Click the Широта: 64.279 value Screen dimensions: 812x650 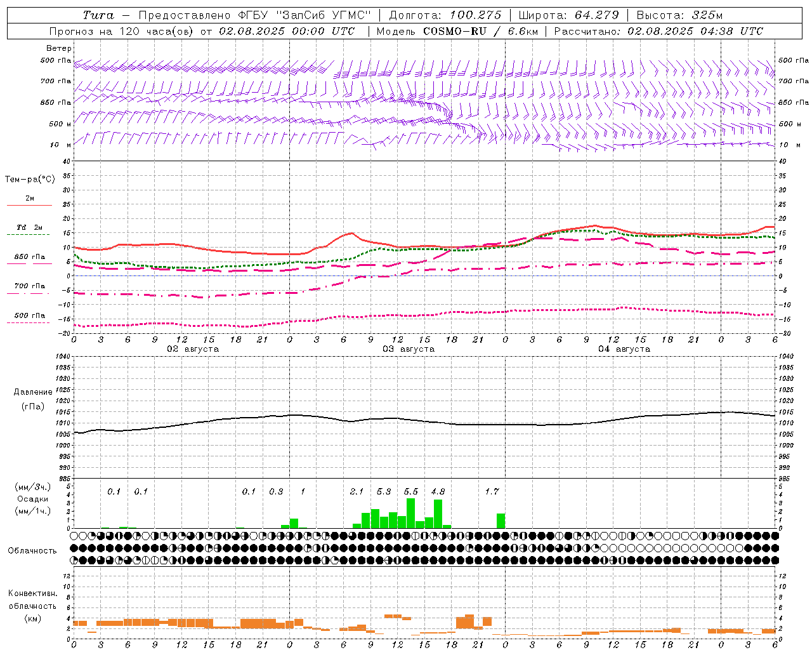point(568,15)
